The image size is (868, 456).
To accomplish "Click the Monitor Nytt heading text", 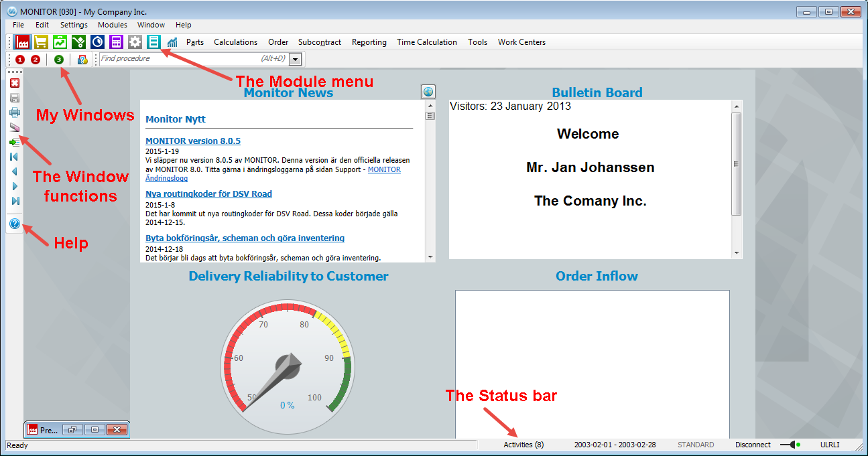I will (x=176, y=119).
